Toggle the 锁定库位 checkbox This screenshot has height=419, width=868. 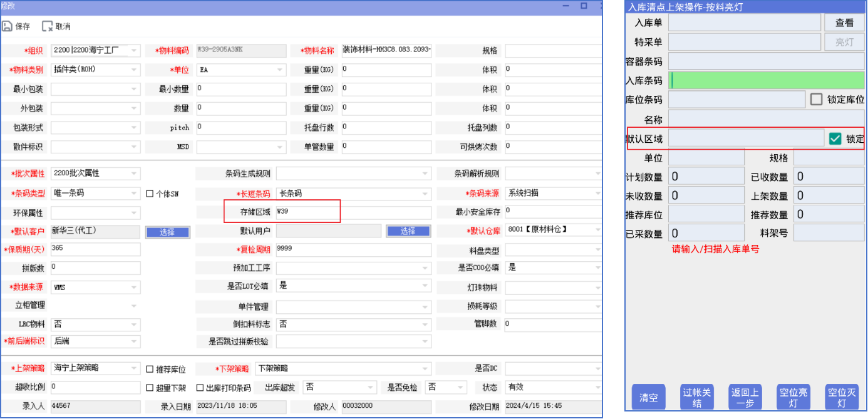(x=816, y=100)
